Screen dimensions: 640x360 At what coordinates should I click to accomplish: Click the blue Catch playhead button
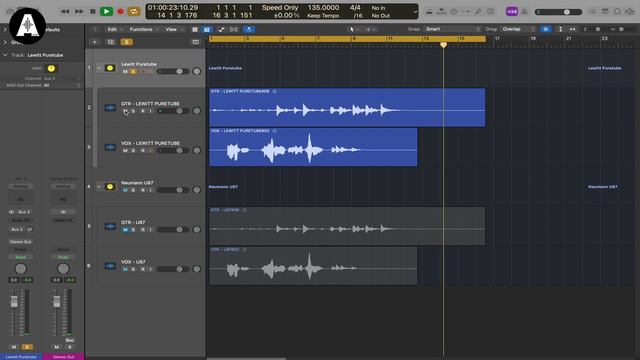(249, 29)
